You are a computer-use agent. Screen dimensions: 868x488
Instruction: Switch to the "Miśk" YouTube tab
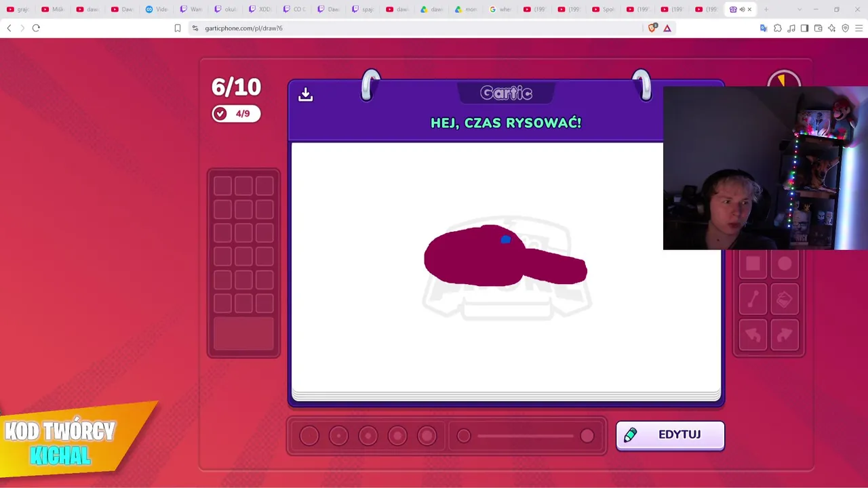point(53,9)
